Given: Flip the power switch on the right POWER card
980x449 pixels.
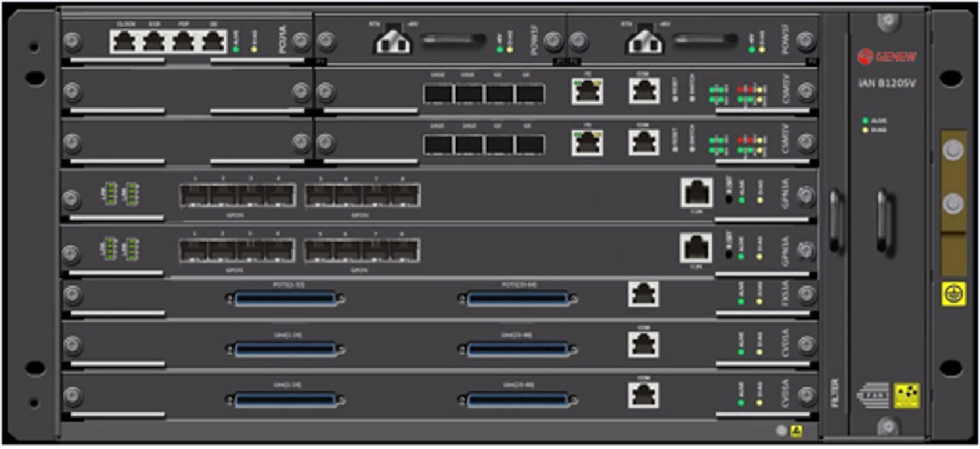Looking at the screenshot, I should click(x=705, y=40).
